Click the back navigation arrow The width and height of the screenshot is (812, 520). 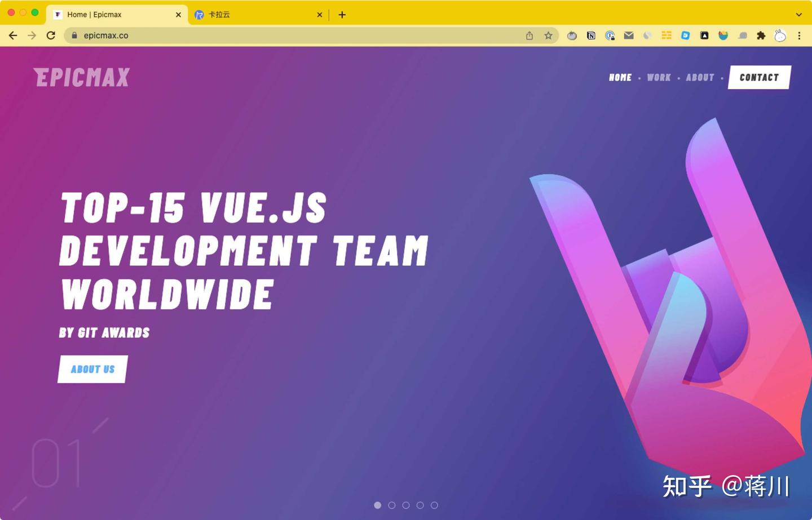[x=13, y=35]
